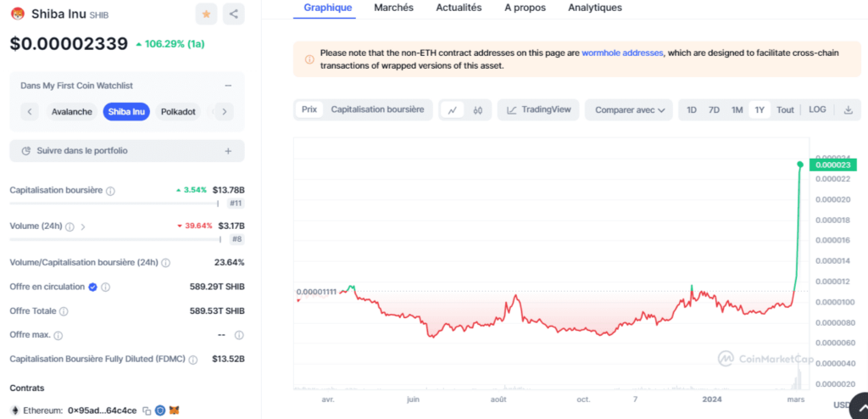
Task: Download chart data icon
Action: point(848,109)
